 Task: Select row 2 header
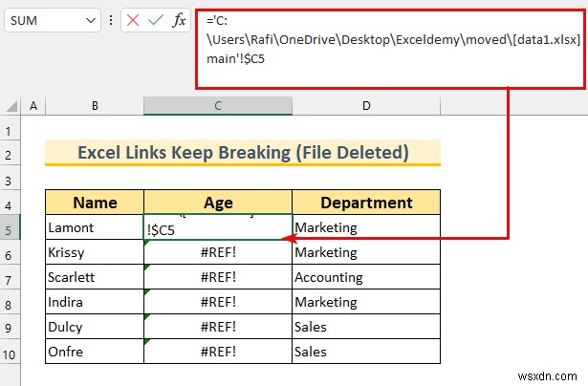(10, 153)
